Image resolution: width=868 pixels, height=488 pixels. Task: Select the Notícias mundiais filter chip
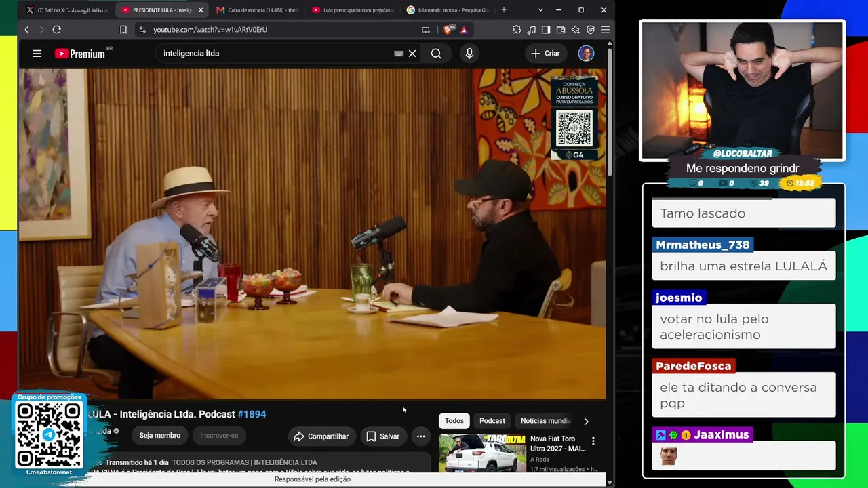tap(545, 421)
